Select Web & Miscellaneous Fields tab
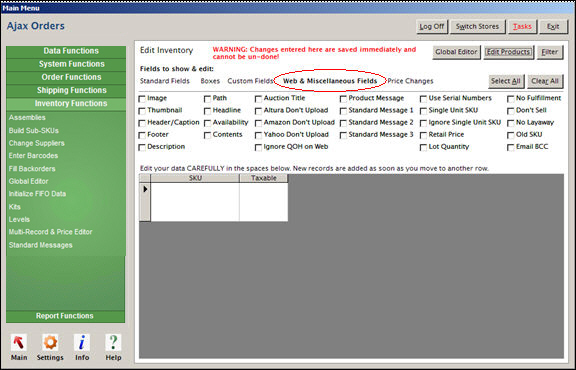The width and height of the screenshot is (576, 370). click(x=330, y=81)
